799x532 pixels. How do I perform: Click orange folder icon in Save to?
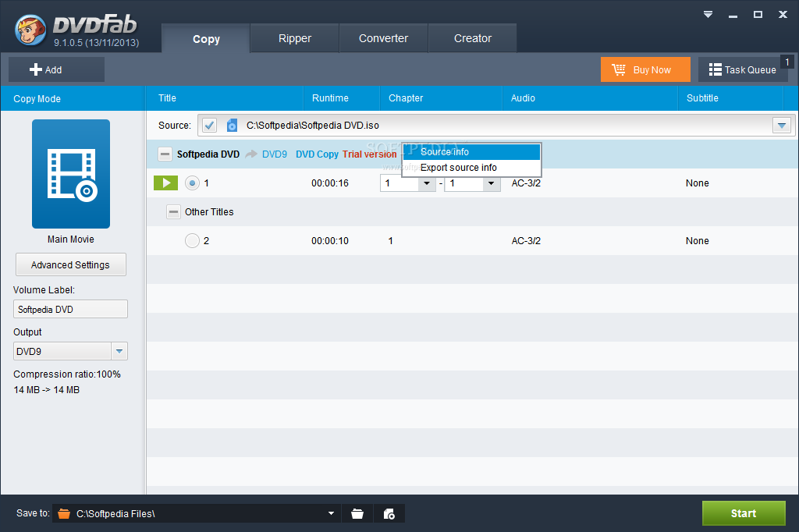(x=64, y=513)
